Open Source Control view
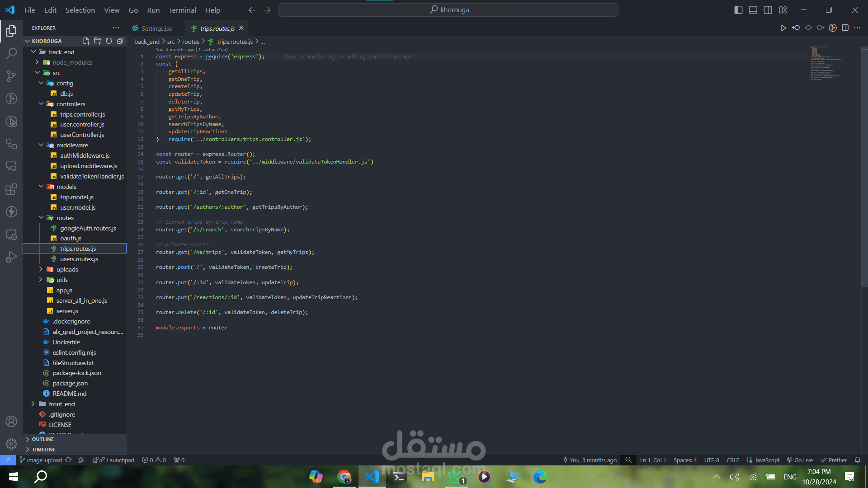 coord(11,76)
